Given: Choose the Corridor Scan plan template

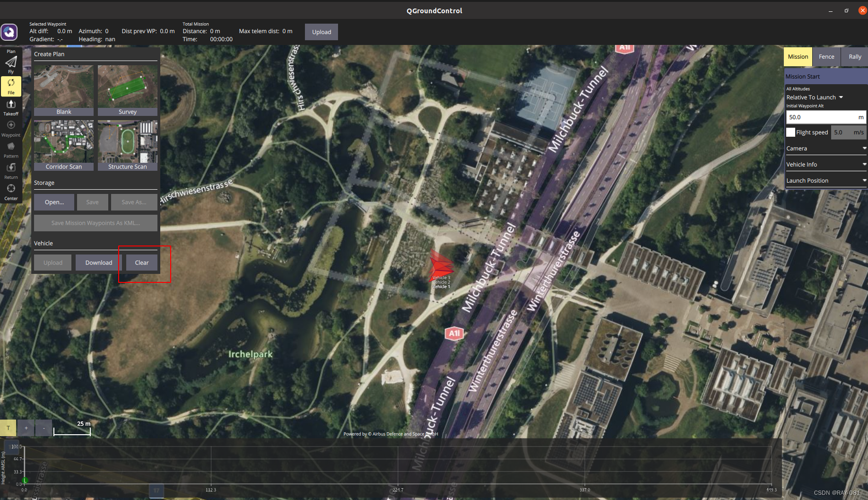Looking at the screenshot, I should [x=63, y=145].
